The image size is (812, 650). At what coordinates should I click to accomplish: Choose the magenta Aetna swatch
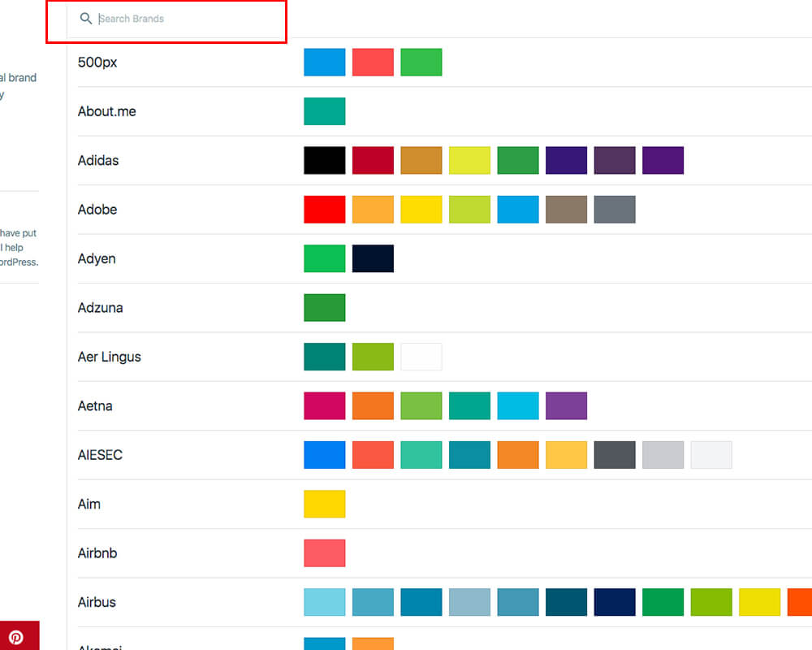(x=325, y=406)
